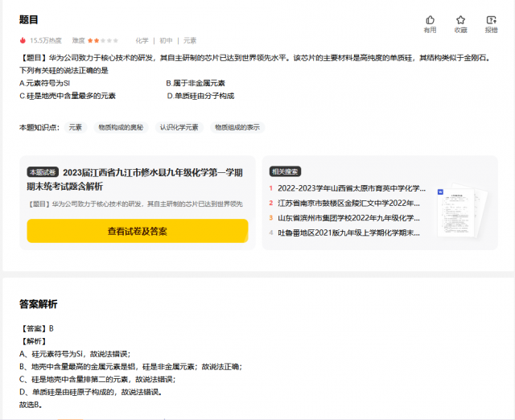Select the 物质组成的表示 knowledge point chip

[x=237, y=127]
